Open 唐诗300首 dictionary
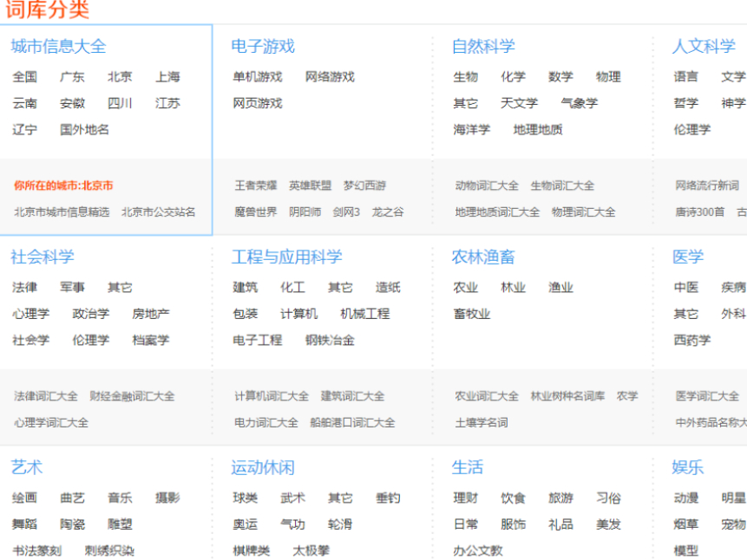The image size is (747, 560). 700,212
